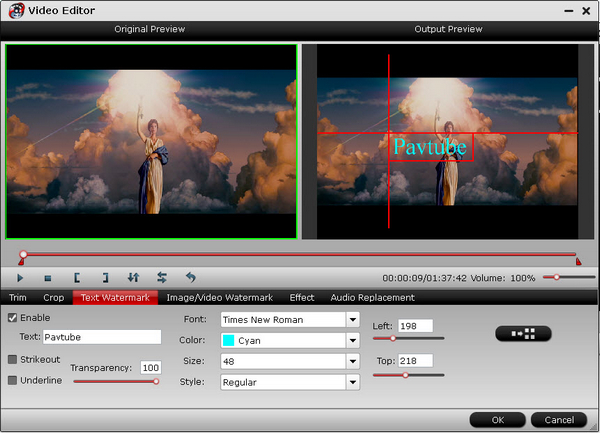Click the undo/reset curved arrow icon
This screenshot has width=600, height=433.
coord(191,277)
